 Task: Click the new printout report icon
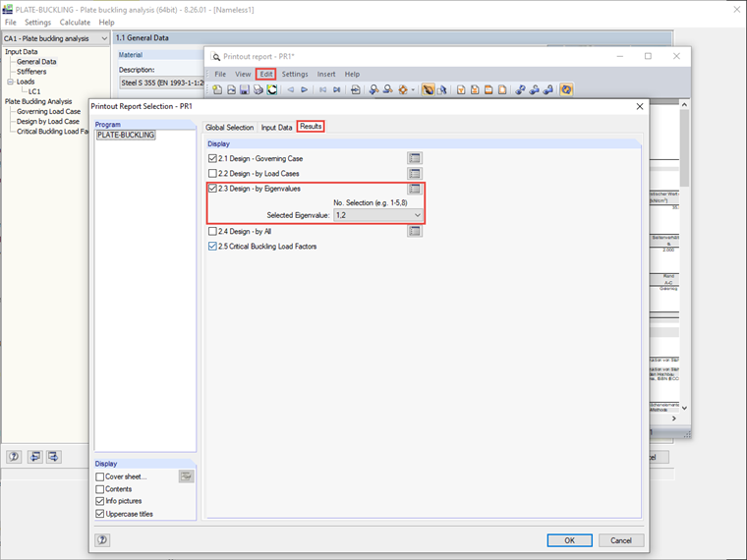[x=217, y=89]
